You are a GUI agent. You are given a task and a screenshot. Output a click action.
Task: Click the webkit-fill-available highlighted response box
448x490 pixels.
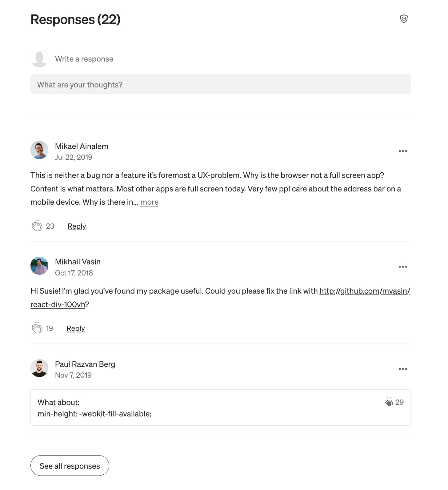coord(220,408)
